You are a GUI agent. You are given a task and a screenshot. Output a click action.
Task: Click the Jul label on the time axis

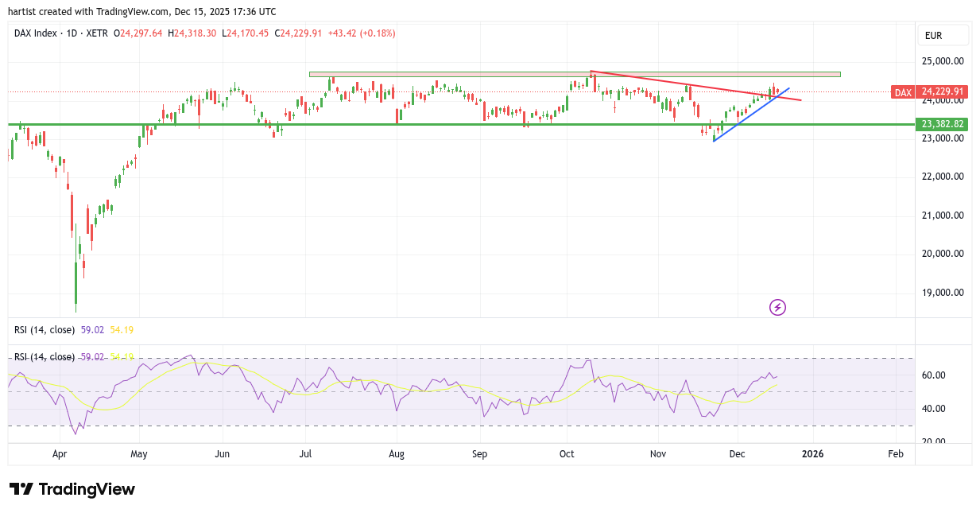tap(305, 454)
